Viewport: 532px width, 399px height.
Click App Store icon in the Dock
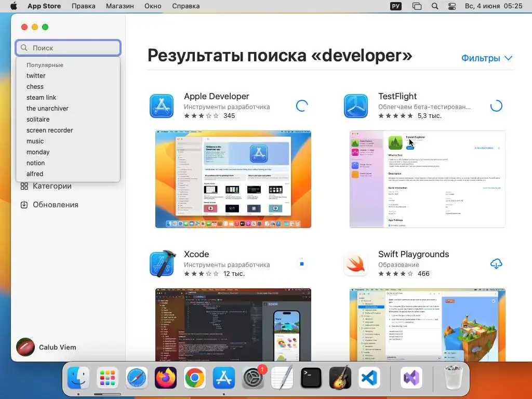coord(224,378)
